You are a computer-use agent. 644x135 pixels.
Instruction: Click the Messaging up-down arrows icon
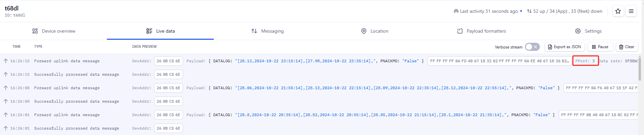(254, 31)
